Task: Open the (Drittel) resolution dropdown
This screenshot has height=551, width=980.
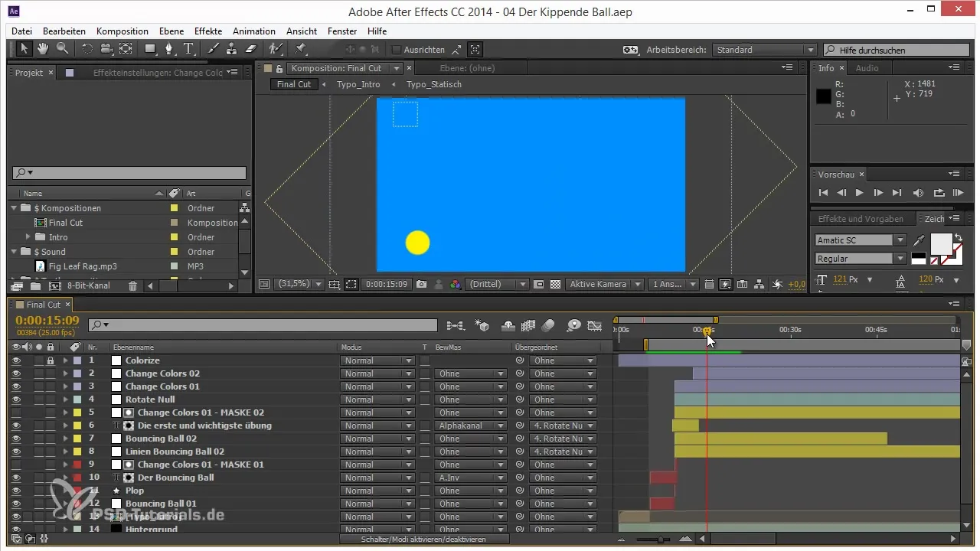Action: pos(497,284)
